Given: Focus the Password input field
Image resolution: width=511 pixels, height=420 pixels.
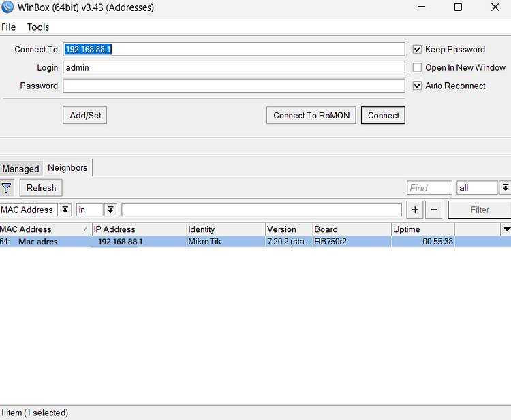Looking at the screenshot, I should (x=234, y=86).
